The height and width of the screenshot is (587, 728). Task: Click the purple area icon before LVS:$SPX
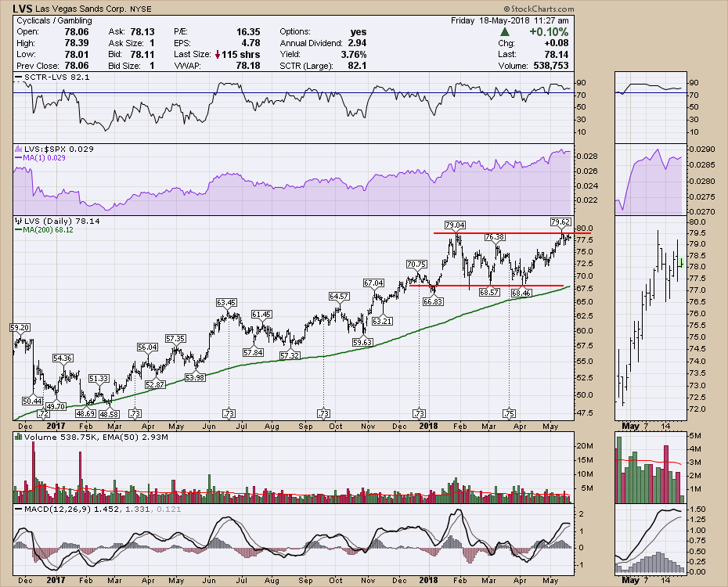coord(19,149)
